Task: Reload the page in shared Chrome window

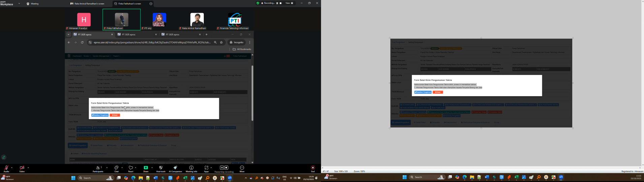Action: (x=82, y=43)
